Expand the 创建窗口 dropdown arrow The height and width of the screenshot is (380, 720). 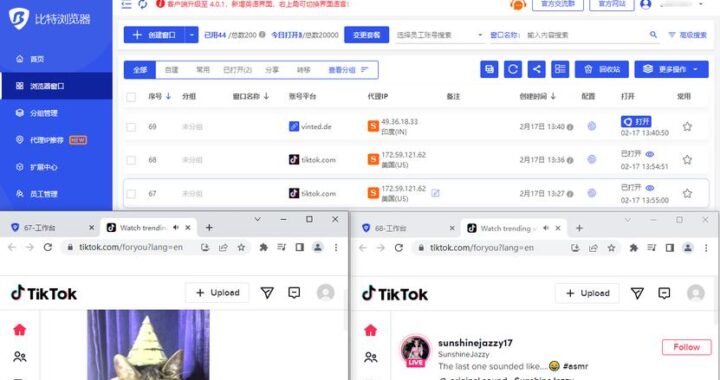191,35
